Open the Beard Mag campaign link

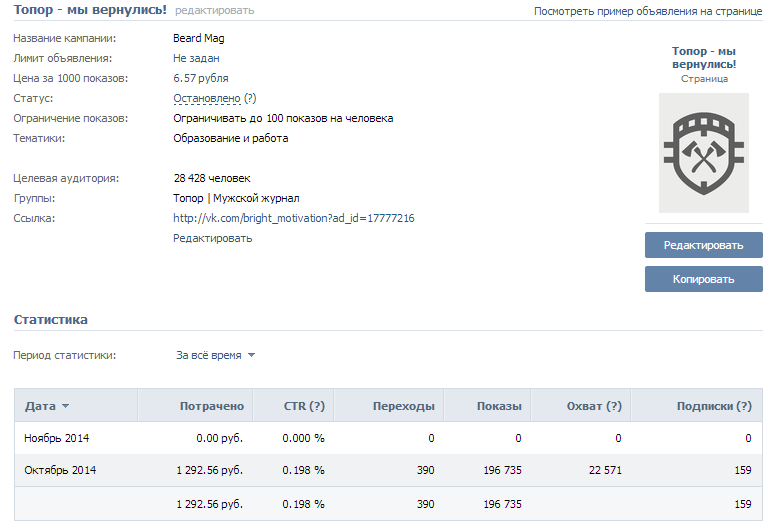(198, 38)
